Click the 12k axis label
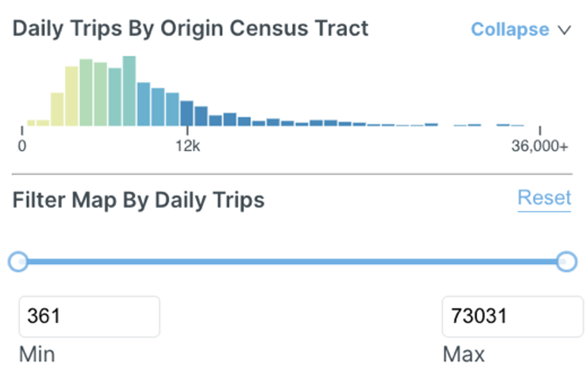Screen dimensions: 588x382 (188, 146)
